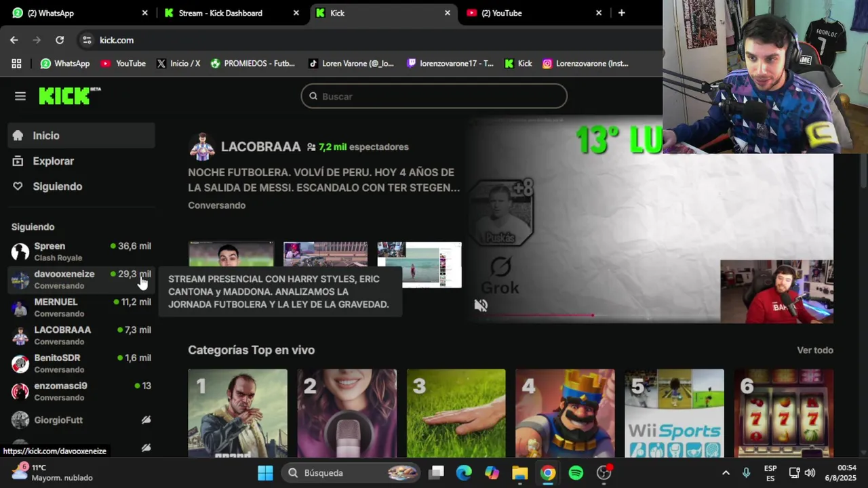The width and height of the screenshot is (868, 488).
Task: Switch to the WhatsApp tab
Action: pyautogui.click(x=80, y=13)
